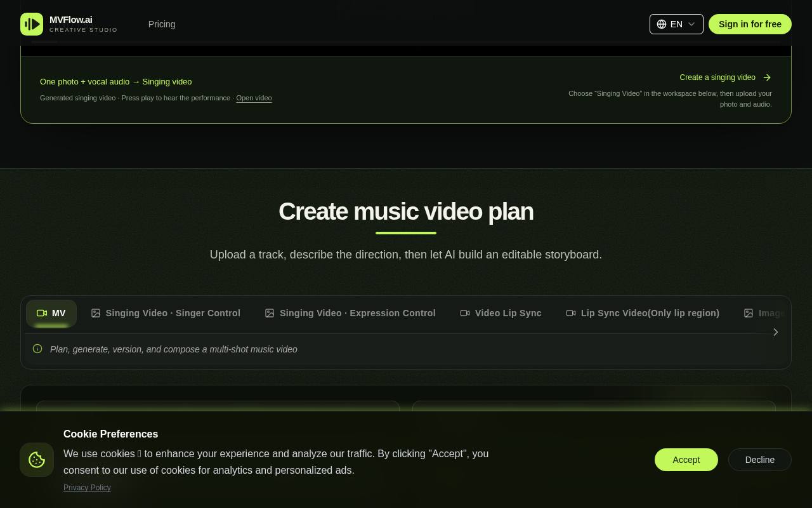Click the cookie icon in the banner
The image size is (812, 508).
click(37, 460)
